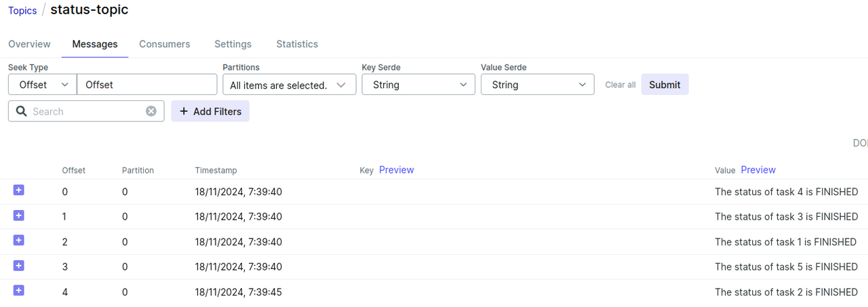The image size is (868, 307).
Task: Open the Value Serde dropdown
Action: point(537,85)
